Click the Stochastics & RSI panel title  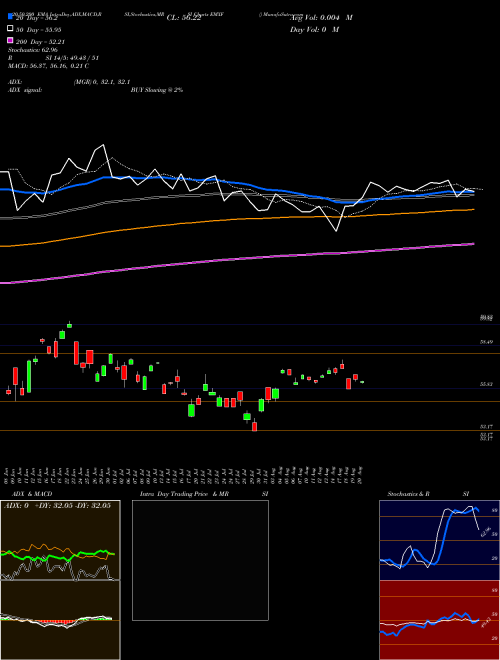click(428, 494)
